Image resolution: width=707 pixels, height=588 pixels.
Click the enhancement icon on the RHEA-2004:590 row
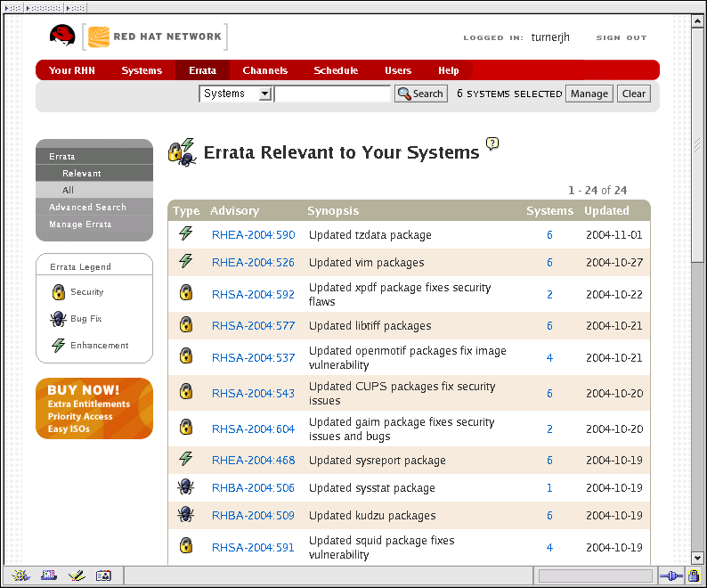coord(186,233)
